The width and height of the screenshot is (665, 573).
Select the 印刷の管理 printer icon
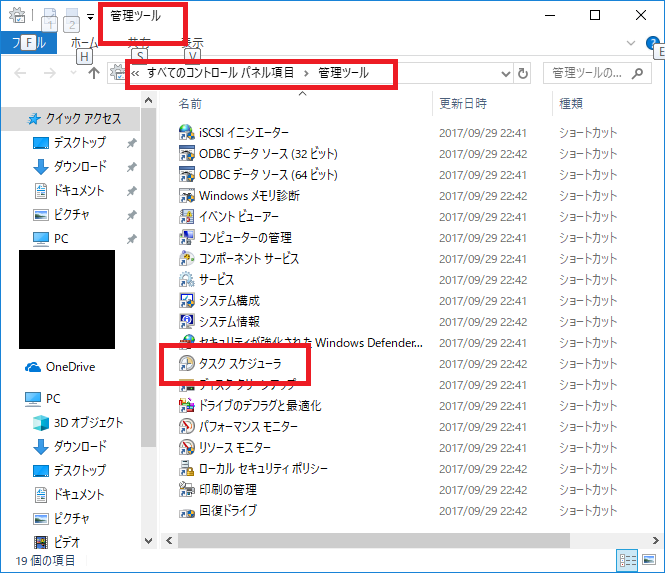187,489
